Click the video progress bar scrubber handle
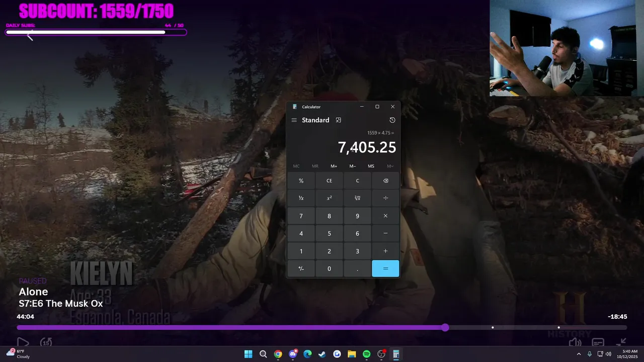This screenshot has width=644, height=362. (x=445, y=327)
